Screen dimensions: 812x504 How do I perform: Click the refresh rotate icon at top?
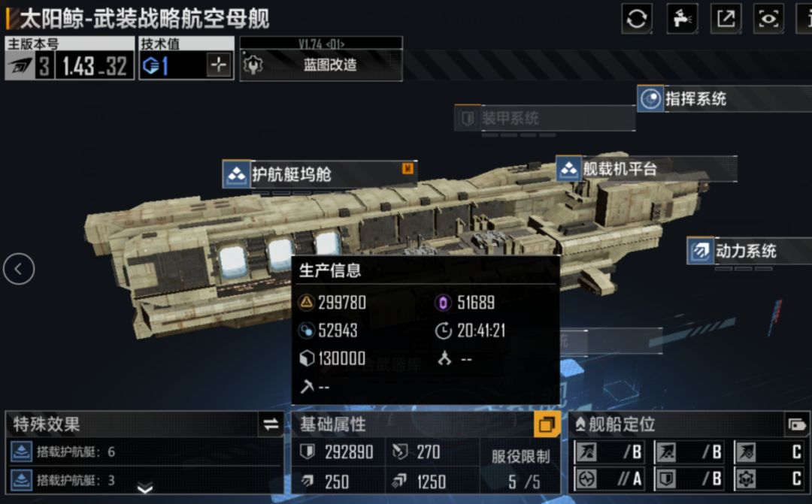click(x=637, y=19)
